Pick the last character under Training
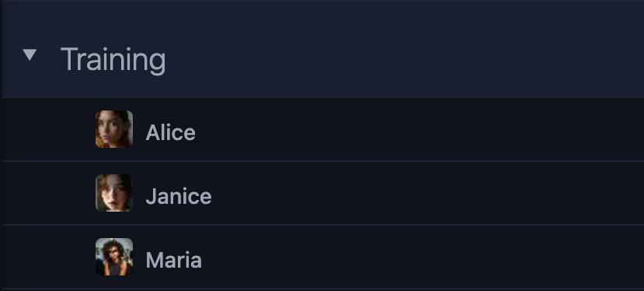 (323, 257)
